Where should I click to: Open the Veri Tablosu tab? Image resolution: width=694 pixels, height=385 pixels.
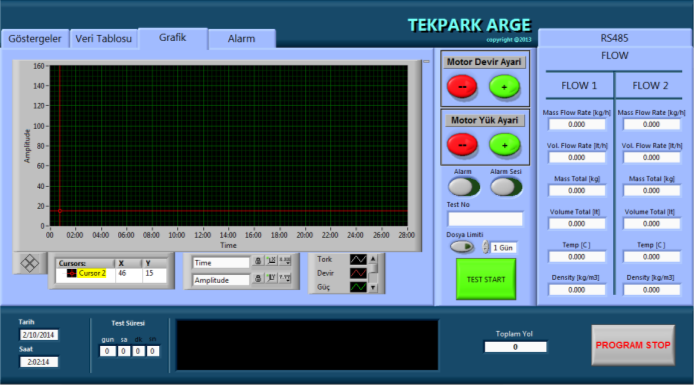tap(104, 38)
